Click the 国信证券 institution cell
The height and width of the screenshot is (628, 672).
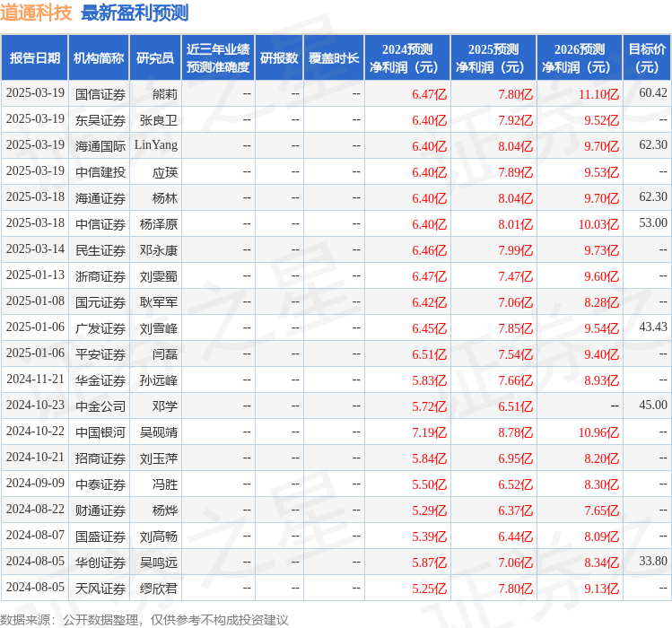tap(100, 94)
